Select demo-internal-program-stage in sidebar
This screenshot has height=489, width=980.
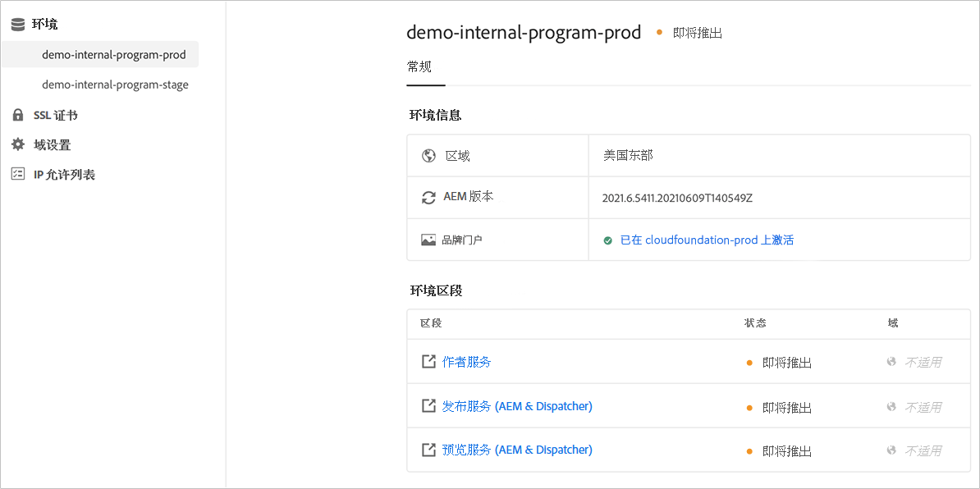click(112, 84)
